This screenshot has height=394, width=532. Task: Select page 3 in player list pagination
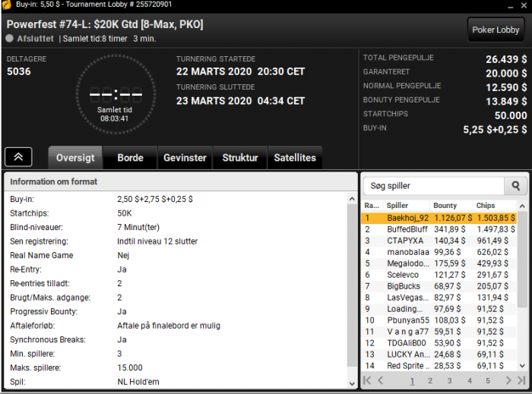pyautogui.click(x=449, y=381)
